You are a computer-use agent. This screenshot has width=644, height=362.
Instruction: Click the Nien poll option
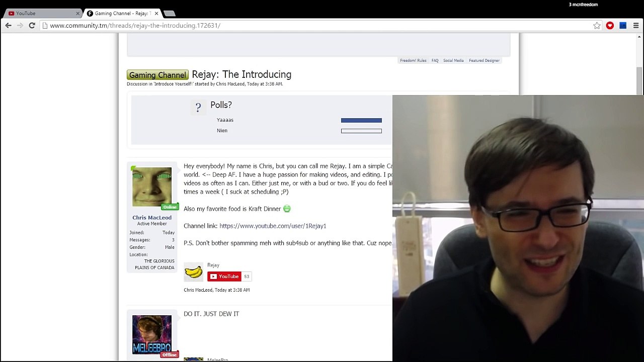coord(222,131)
